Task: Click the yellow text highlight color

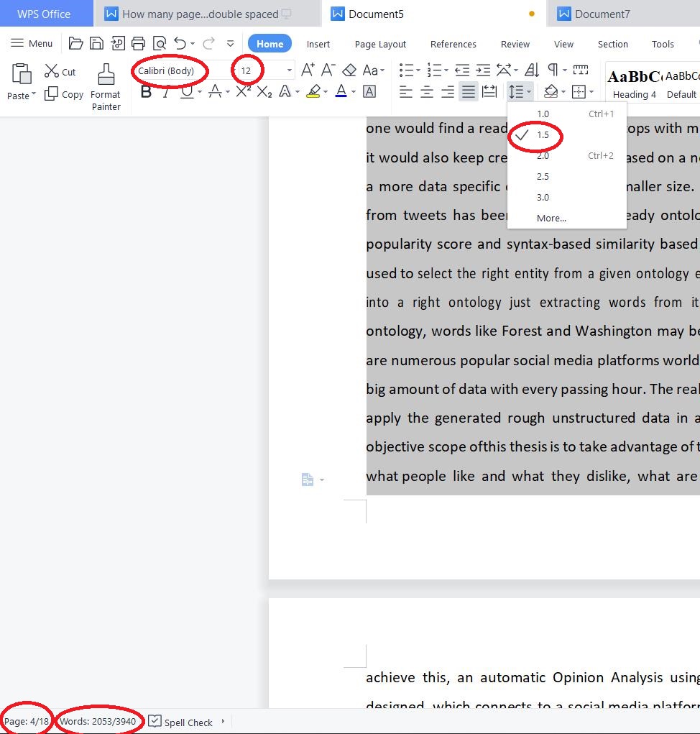Action: pos(313,92)
